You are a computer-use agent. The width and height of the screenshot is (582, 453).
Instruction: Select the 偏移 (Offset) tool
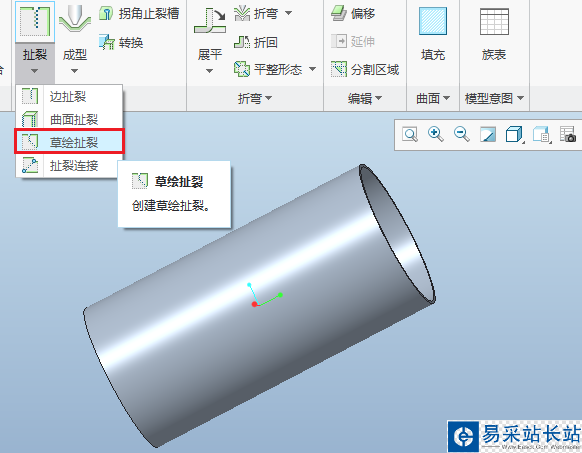click(353, 14)
